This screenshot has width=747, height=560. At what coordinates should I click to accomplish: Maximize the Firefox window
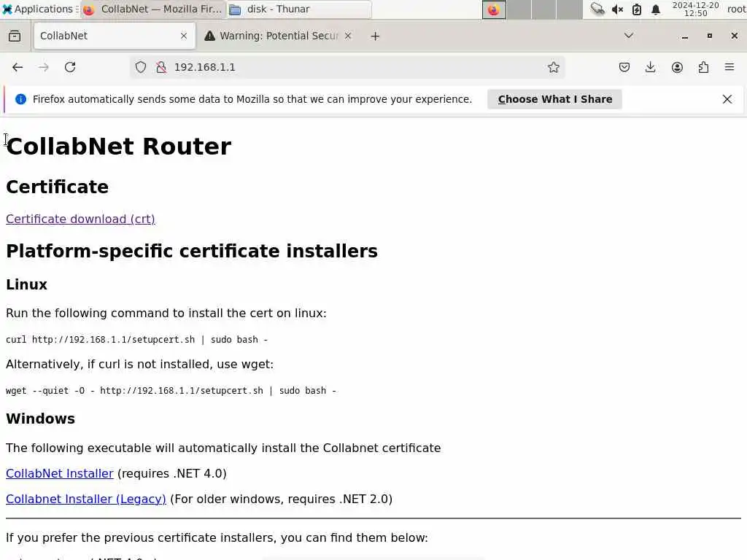tap(709, 36)
